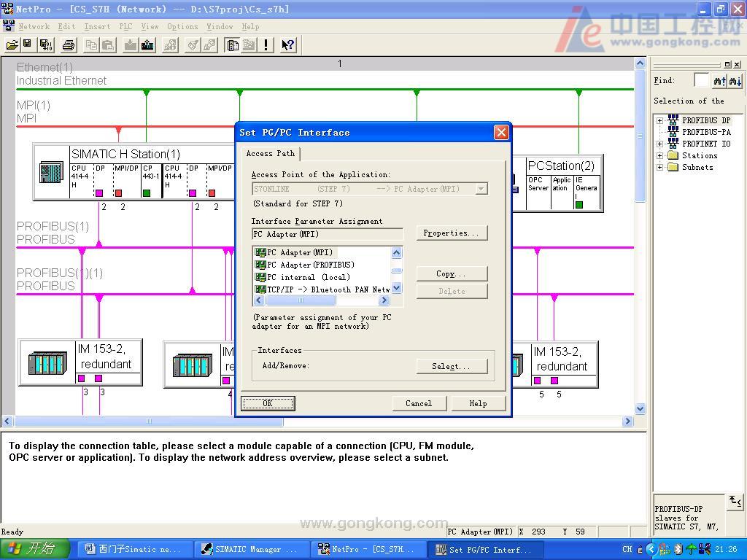The height and width of the screenshot is (560, 747).
Task: Expand the Subnets tree node
Action: pyautogui.click(x=659, y=167)
